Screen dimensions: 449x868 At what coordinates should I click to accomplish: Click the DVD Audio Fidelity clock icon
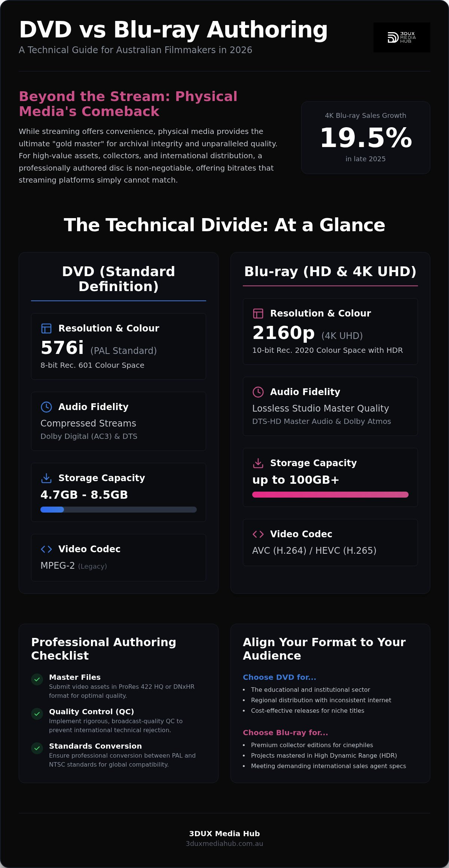click(46, 407)
